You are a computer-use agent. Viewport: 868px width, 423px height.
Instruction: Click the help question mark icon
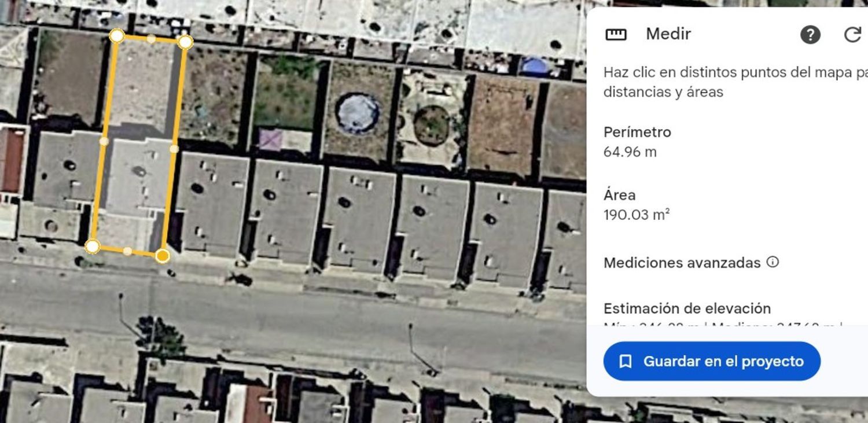pos(810,35)
